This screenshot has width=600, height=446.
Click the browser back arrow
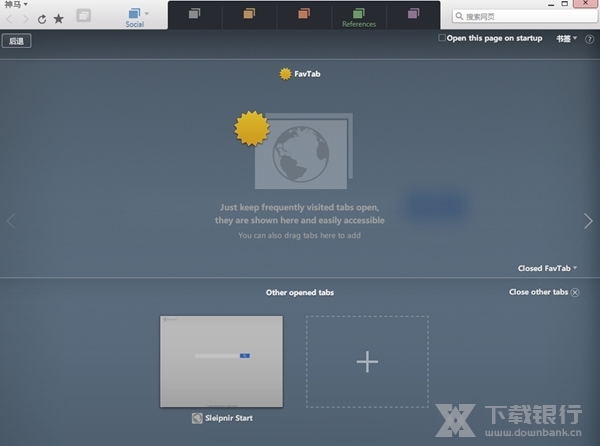10,19
